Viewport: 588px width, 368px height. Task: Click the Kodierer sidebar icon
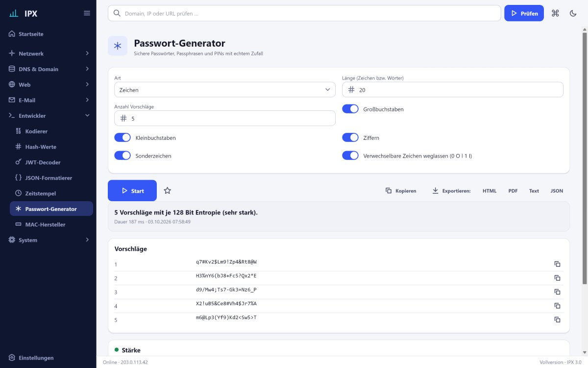click(19, 131)
